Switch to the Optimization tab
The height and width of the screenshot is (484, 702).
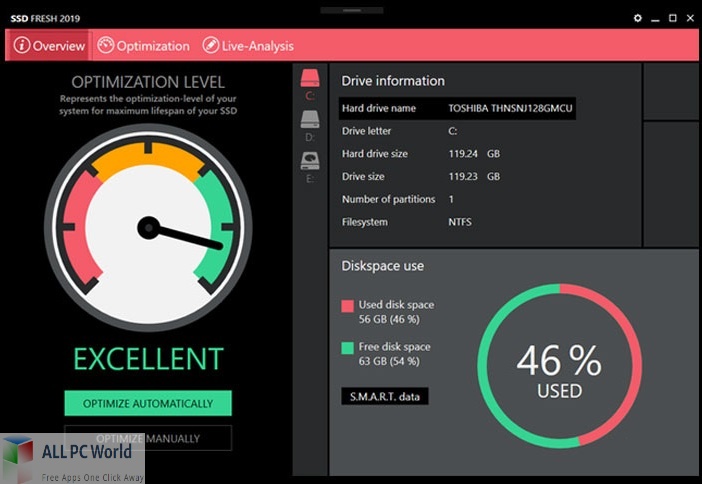tap(144, 46)
